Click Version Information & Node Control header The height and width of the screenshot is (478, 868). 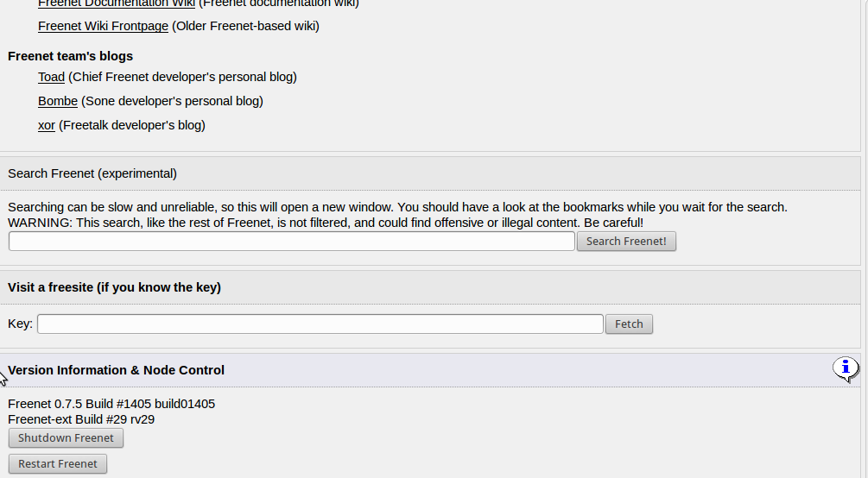tap(116, 370)
